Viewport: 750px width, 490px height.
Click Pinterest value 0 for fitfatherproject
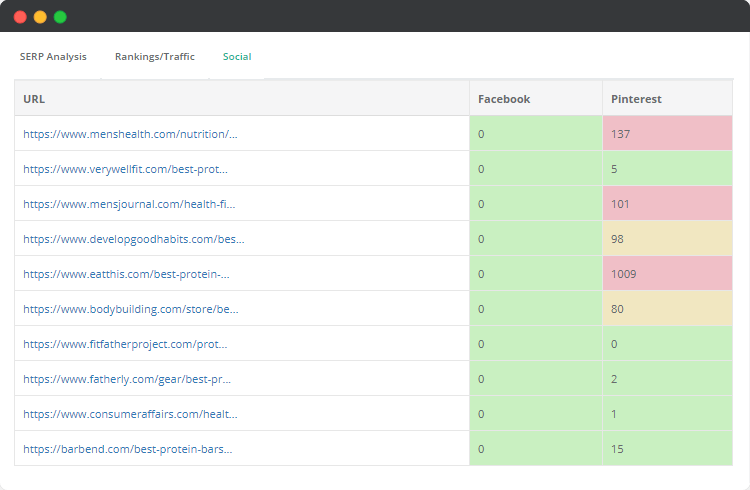pyautogui.click(x=667, y=344)
